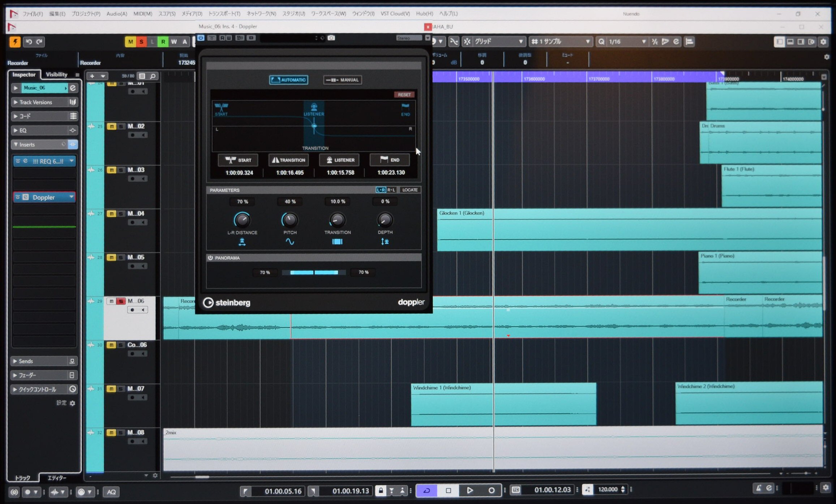
Task: Toggle the Panorama power switch
Action: pyautogui.click(x=210, y=258)
